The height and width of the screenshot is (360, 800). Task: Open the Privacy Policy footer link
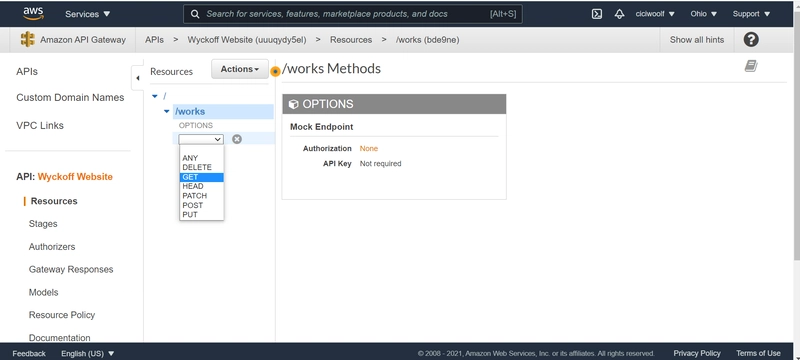tap(697, 353)
